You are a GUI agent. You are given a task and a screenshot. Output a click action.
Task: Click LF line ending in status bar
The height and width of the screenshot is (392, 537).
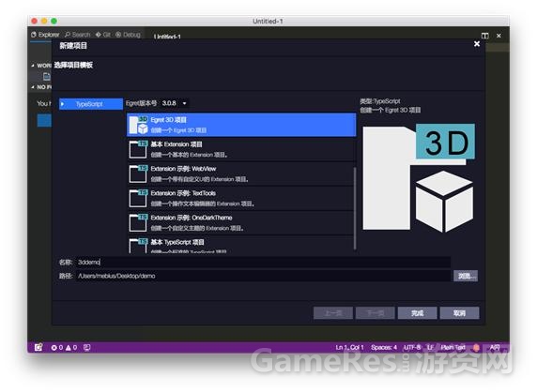[430, 348]
